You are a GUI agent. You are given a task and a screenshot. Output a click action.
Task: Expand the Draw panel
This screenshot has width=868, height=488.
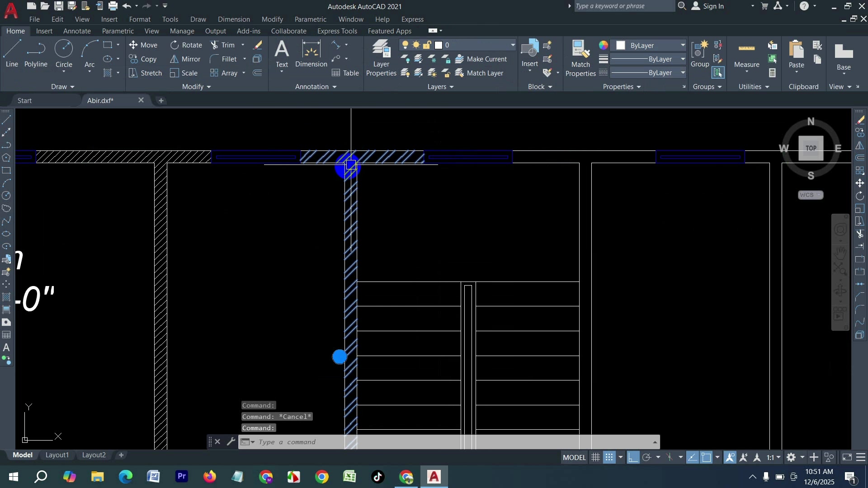click(62, 86)
